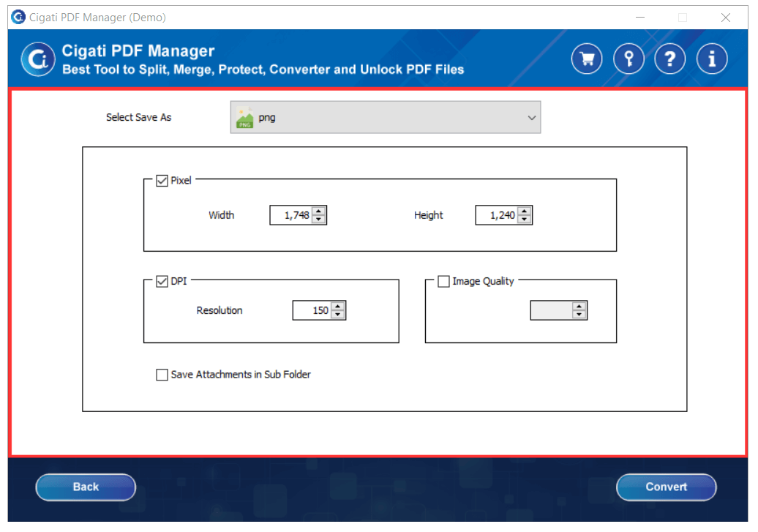The width and height of the screenshot is (758, 532).
Task: Open the shopping cart purchase icon
Action: [x=587, y=59]
